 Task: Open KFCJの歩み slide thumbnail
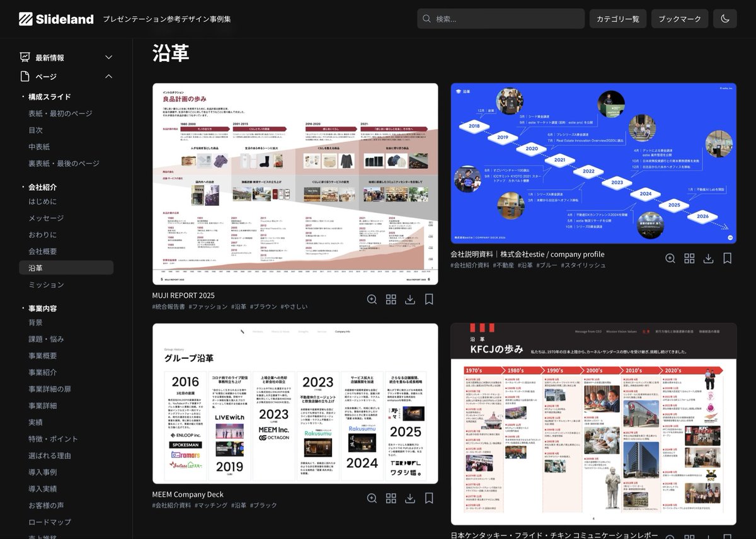tap(593, 424)
